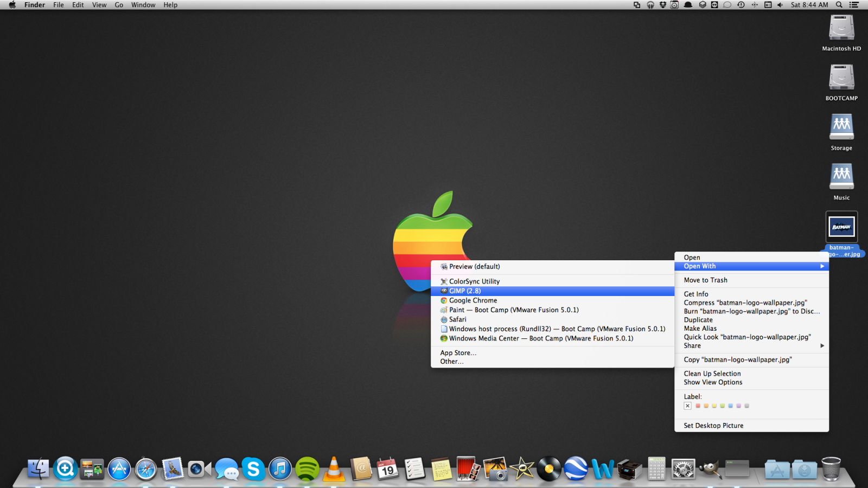Open Safari compass icon in the Dock
868x488 pixels.
(x=146, y=468)
